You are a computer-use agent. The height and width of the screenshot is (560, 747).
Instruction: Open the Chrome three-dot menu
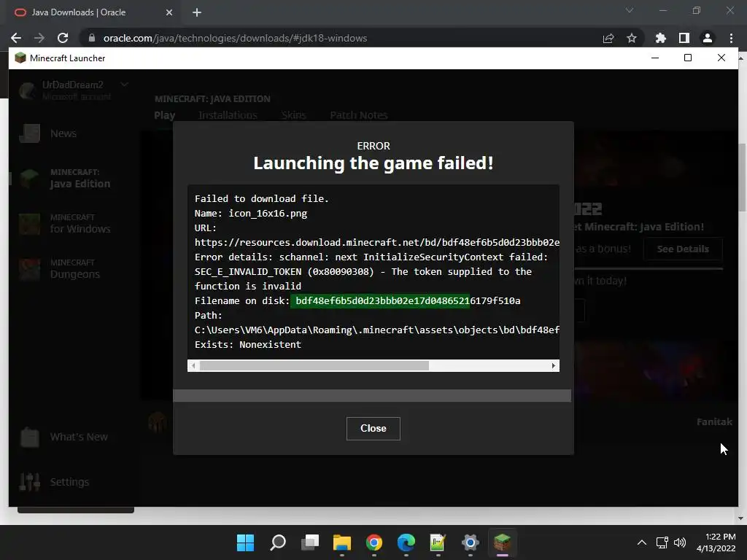point(731,38)
